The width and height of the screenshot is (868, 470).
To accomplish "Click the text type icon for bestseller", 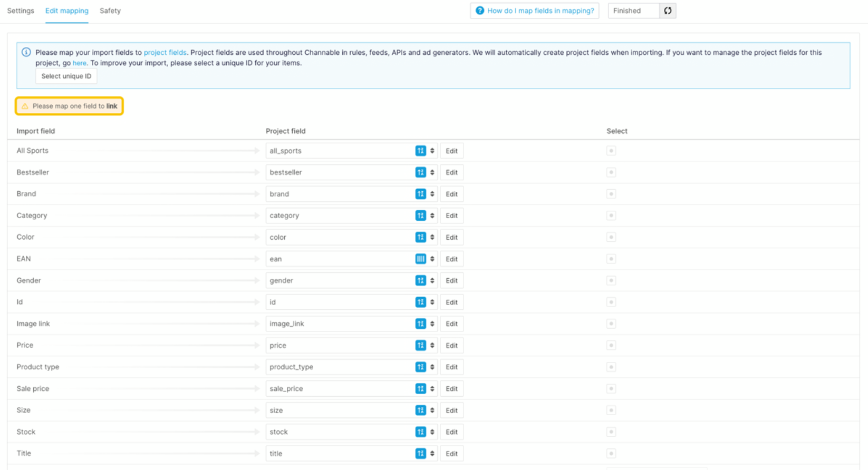I will [420, 172].
